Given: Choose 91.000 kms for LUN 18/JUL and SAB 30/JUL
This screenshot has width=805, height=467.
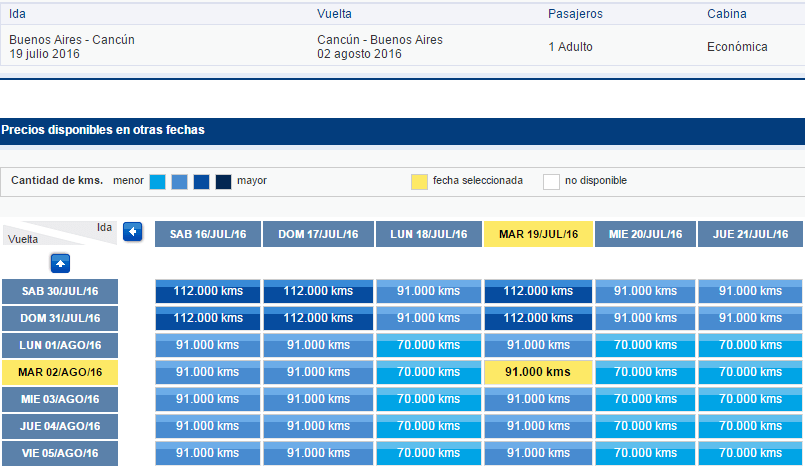Looking at the screenshot, I should tap(429, 291).
